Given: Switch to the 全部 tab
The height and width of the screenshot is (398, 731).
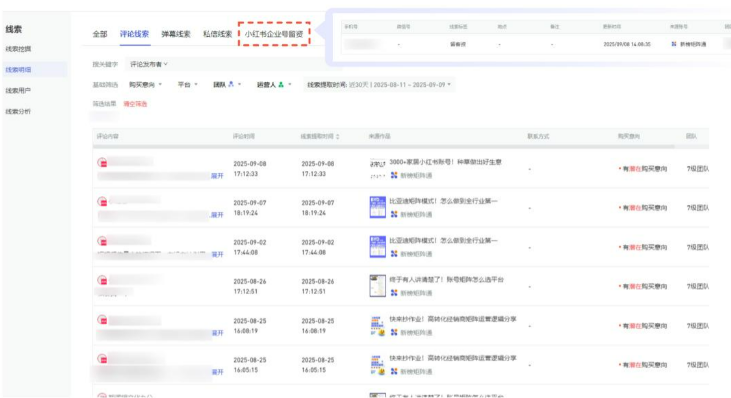Looking at the screenshot, I should [100, 34].
